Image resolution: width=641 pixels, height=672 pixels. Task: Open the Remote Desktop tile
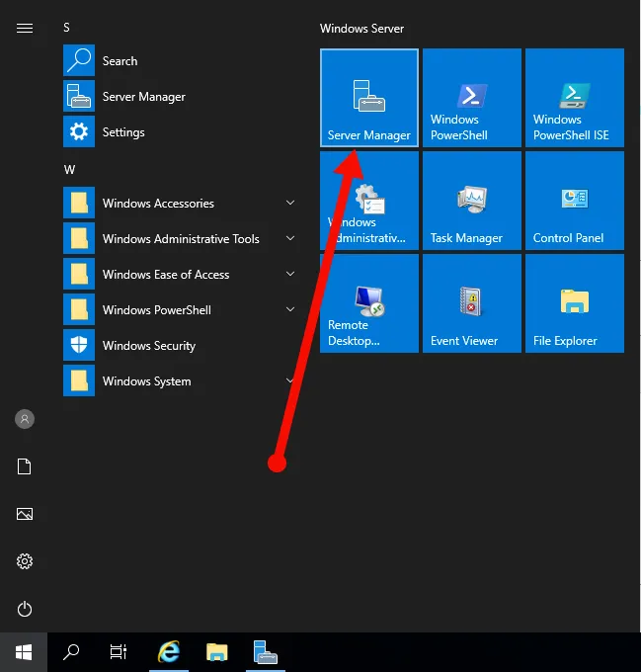pyautogui.click(x=369, y=303)
